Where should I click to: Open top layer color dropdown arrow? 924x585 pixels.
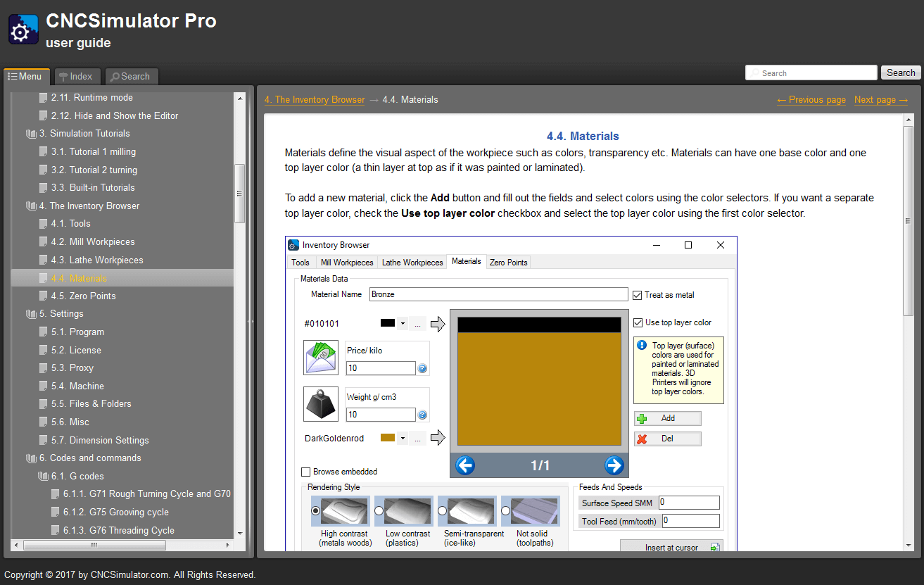click(x=403, y=324)
